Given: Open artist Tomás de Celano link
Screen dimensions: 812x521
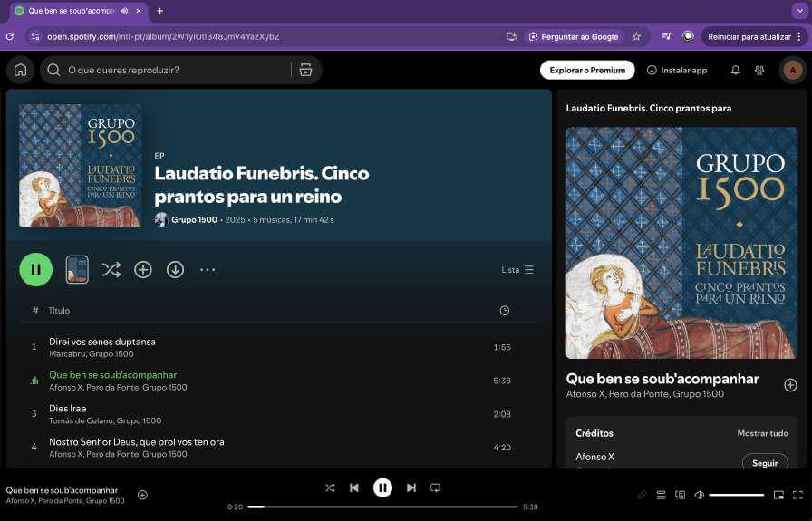Looking at the screenshot, I should (81, 421).
